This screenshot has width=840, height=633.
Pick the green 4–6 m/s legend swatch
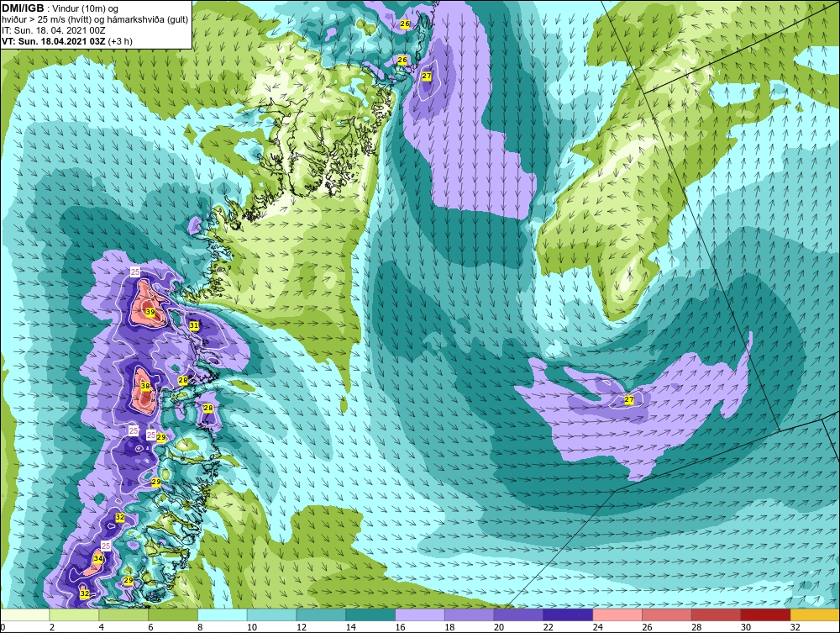tap(123, 615)
